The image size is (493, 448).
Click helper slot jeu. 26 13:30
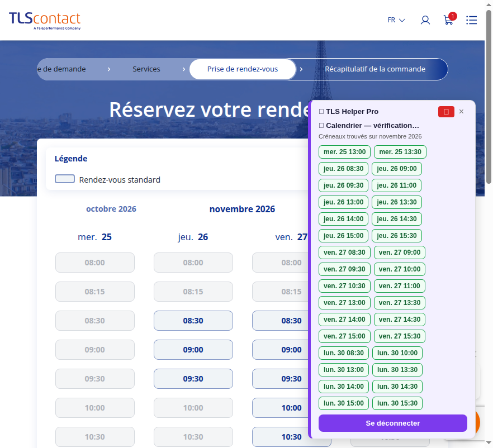pyautogui.click(x=396, y=202)
